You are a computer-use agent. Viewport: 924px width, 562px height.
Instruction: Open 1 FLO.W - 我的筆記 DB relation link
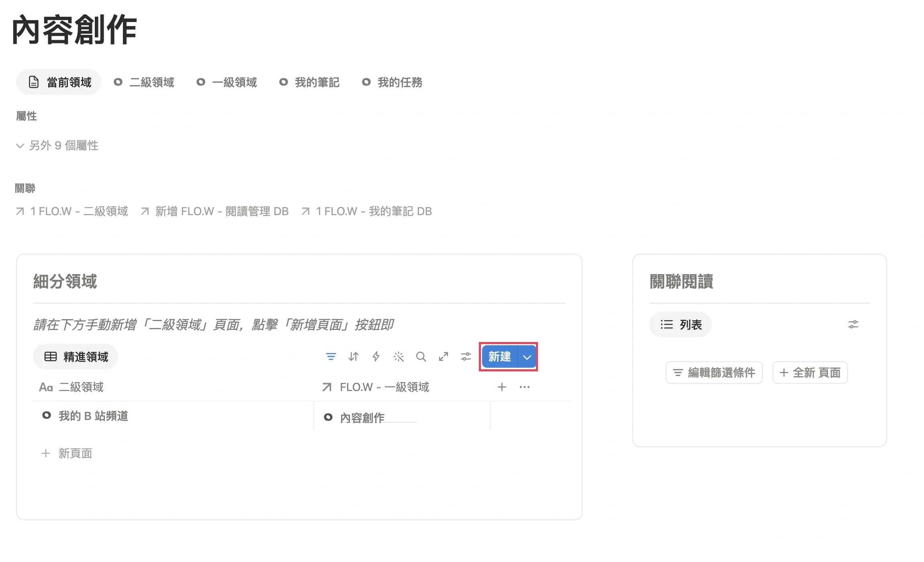[x=366, y=211]
